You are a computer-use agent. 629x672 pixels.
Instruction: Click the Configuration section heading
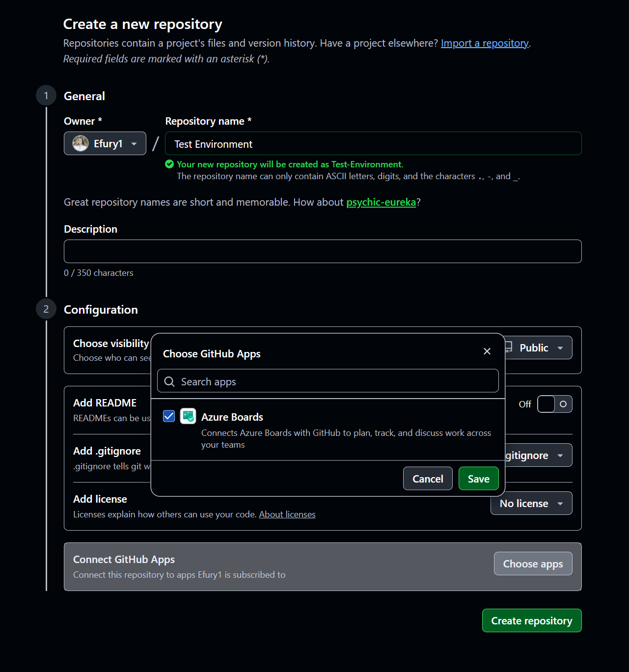pyautogui.click(x=101, y=309)
